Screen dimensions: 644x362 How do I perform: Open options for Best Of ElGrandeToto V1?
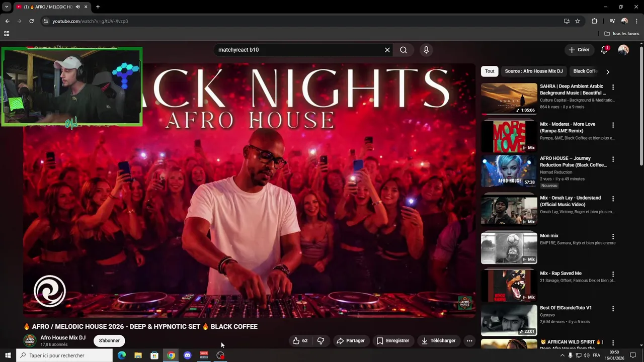[613, 308]
